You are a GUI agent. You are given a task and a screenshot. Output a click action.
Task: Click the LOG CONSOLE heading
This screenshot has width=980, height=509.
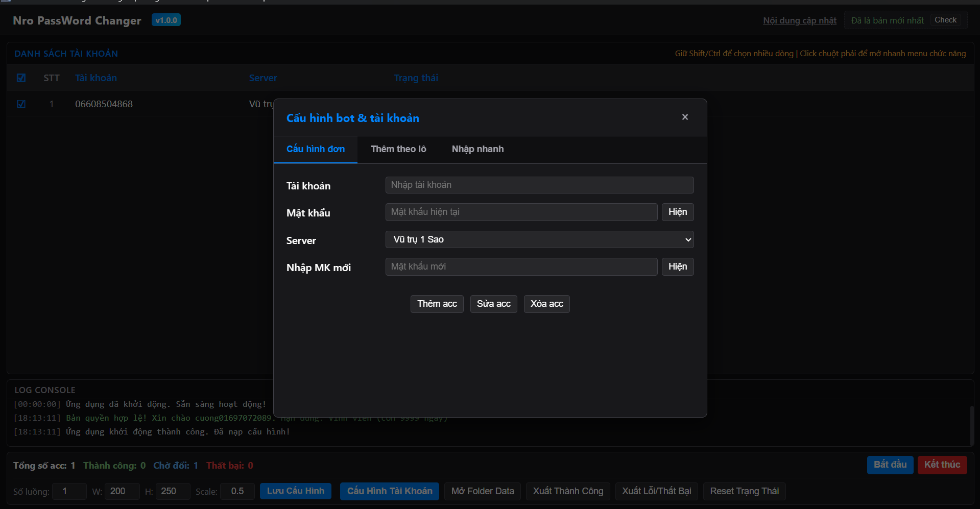click(x=45, y=390)
